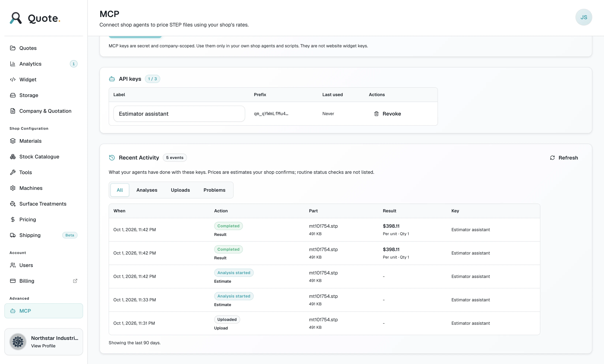Open the Widget code brackets icon
Viewport: 604px width, 364px height.
coord(13,79)
